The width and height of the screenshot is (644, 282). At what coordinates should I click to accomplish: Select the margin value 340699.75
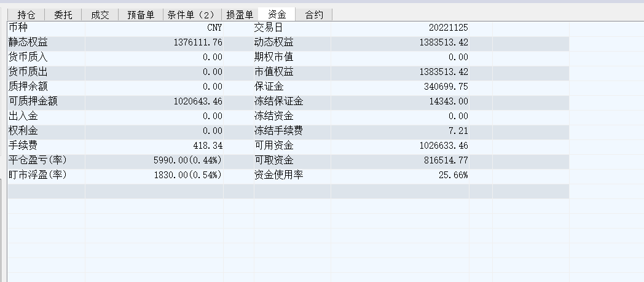coord(447,87)
